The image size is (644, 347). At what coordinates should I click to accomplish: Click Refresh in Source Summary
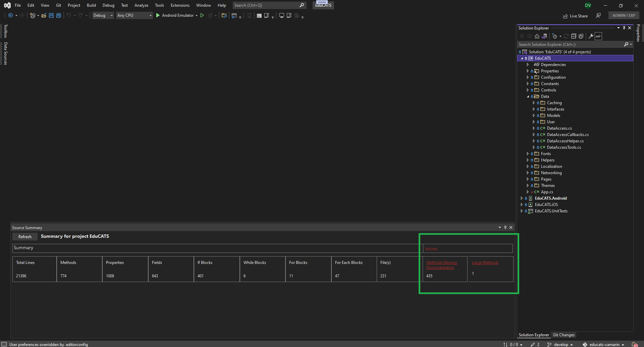point(25,237)
